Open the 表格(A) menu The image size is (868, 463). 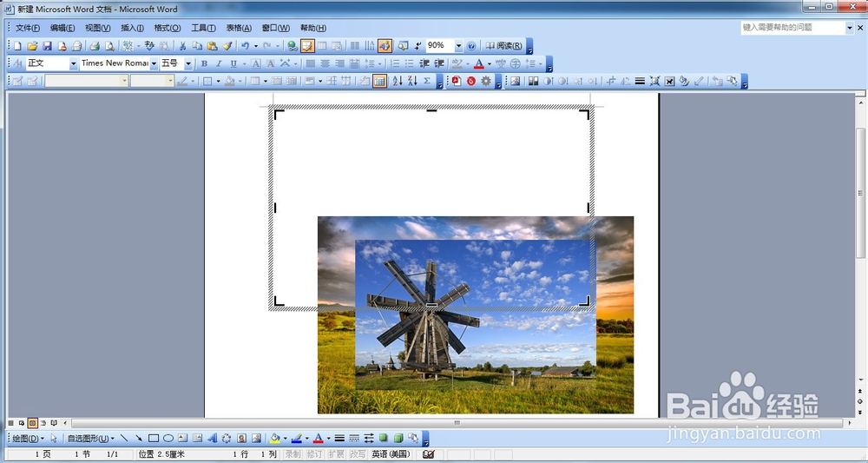pos(239,28)
